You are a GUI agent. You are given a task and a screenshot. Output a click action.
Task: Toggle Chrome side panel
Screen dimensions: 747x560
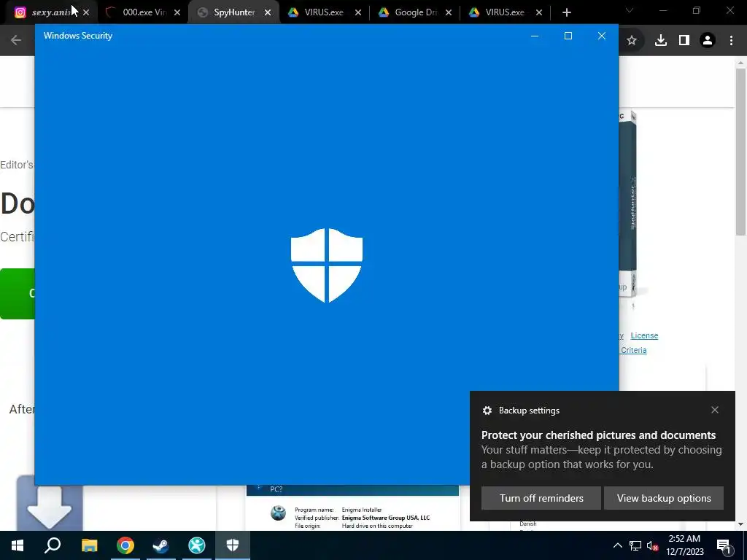point(684,41)
